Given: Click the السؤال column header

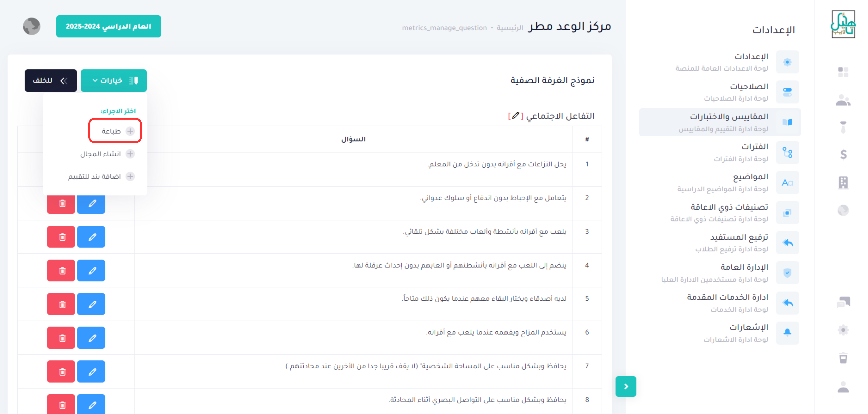Looking at the screenshot, I should (x=353, y=139).
